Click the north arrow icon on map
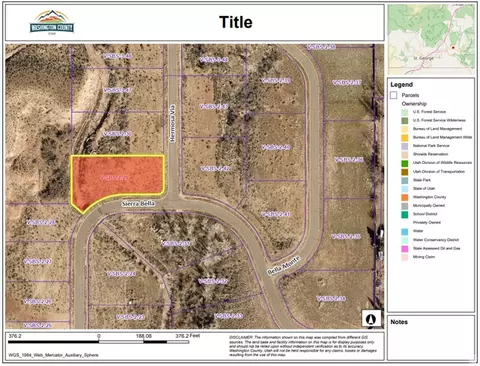Screen dimensions: 480x366 pyautogui.click(x=371, y=319)
